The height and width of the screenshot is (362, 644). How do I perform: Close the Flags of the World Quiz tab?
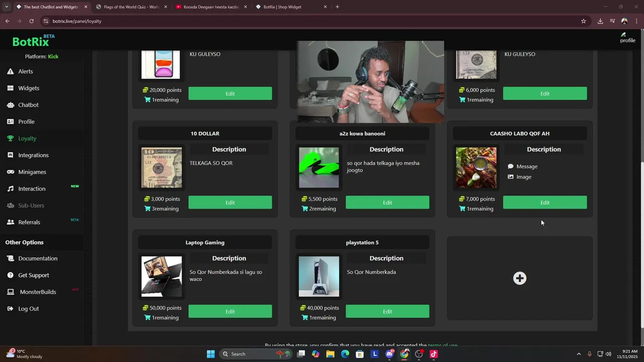166,7
